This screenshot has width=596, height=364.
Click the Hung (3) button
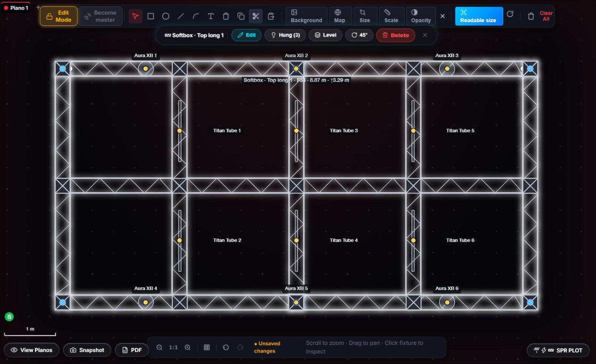[x=285, y=35]
